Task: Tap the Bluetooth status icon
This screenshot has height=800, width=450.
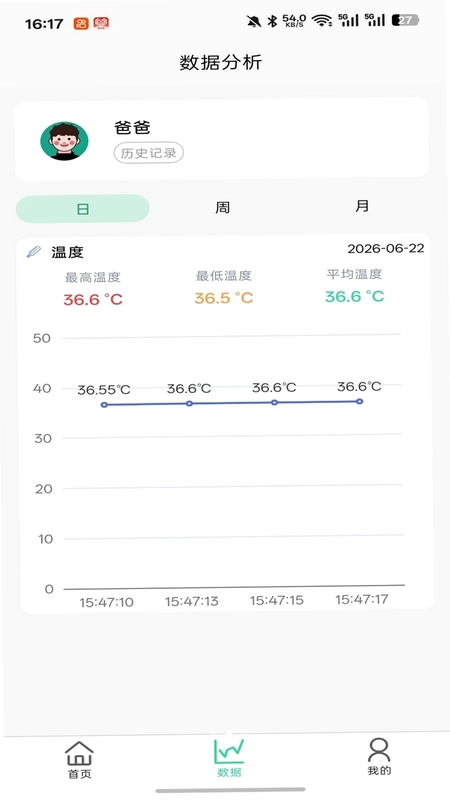Action: point(272,21)
